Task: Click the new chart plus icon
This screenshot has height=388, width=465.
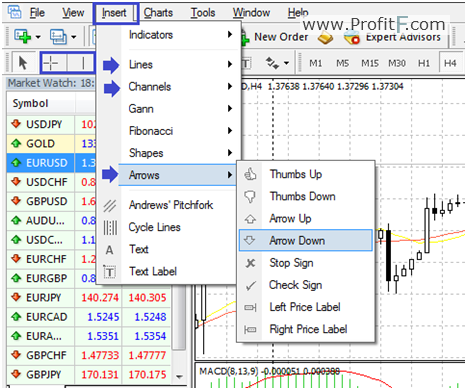Action: click(22, 36)
